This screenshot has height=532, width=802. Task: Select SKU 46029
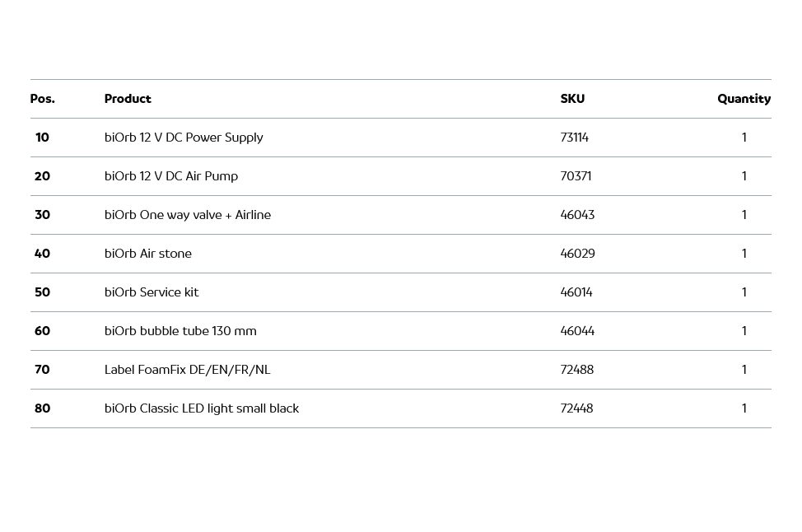pyautogui.click(x=577, y=254)
